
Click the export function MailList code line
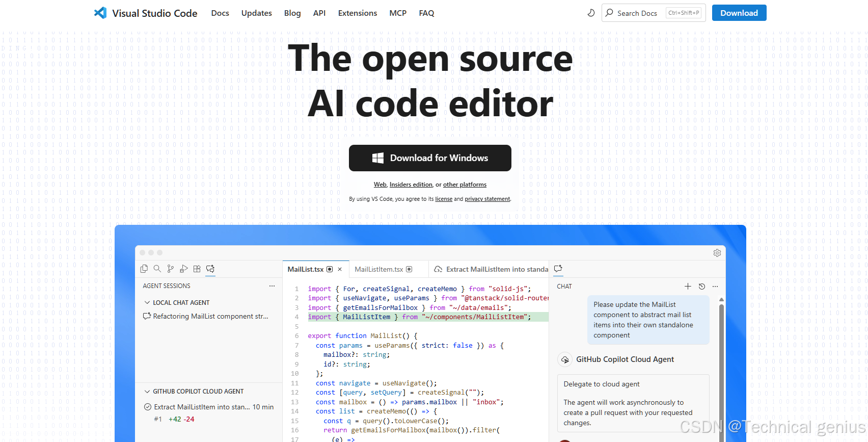pos(363,336)
